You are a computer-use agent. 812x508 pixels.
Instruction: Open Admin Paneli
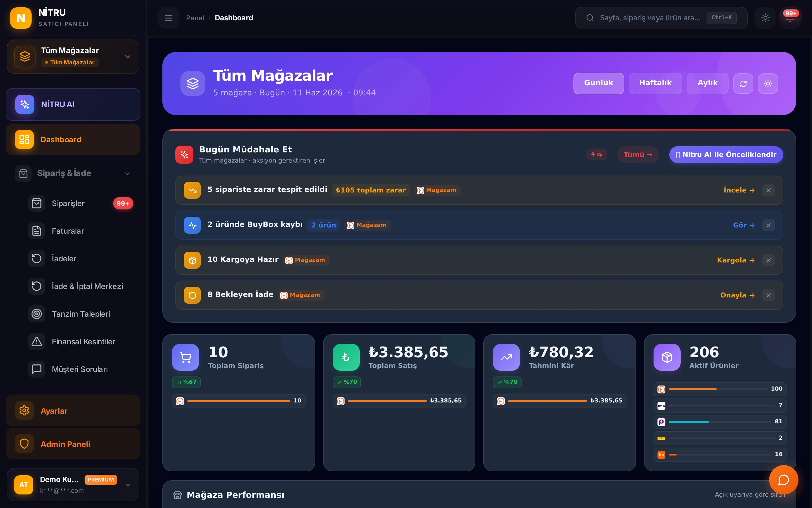pos(73,444)
